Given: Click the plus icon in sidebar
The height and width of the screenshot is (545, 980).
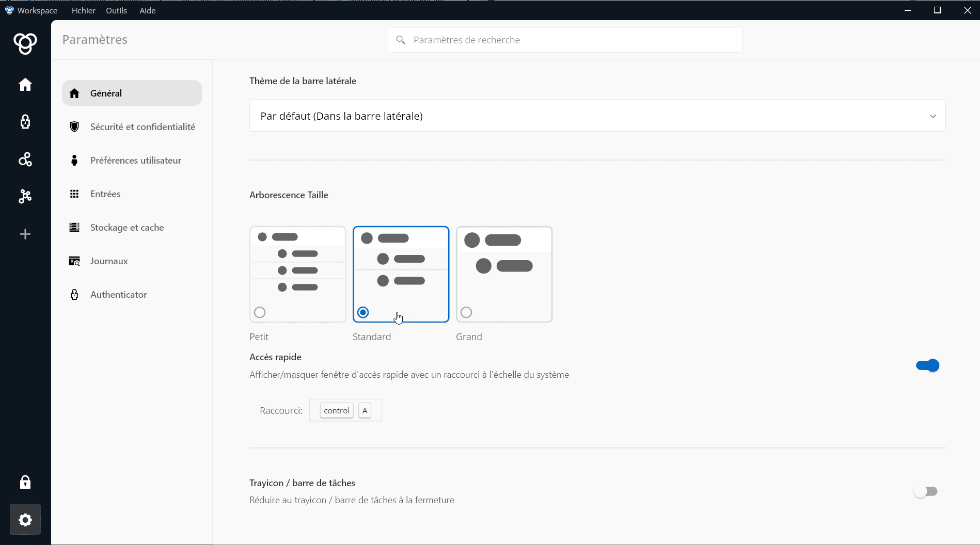Looking at the screenshot, I should [25, 234].
